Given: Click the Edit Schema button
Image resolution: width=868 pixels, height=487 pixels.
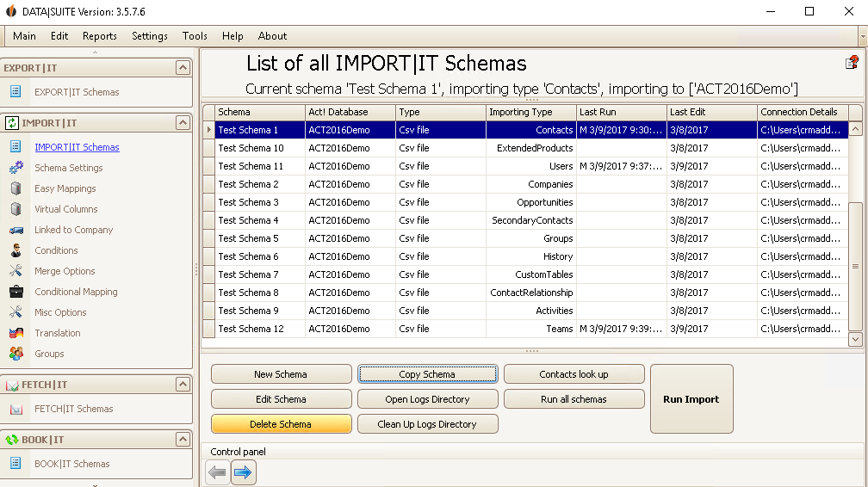Looking at the screenshot, I should coord(281,399).
